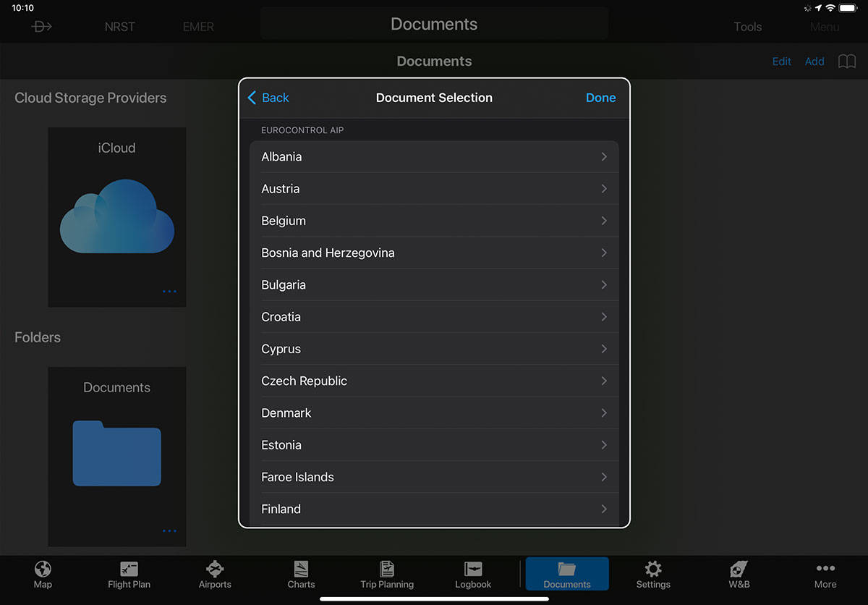Go Back from Document Selection
Image resolution: width=868 pixels, height=605 pixels.
pos(268,98)
